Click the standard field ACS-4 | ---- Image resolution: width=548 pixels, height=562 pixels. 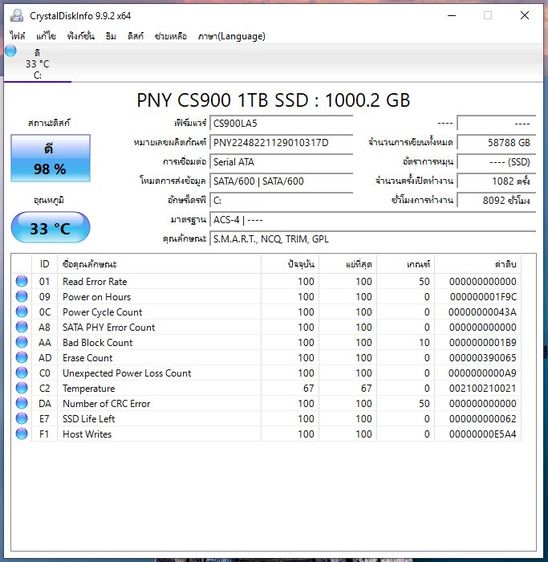pyautogui.click(x=373, y=219)
